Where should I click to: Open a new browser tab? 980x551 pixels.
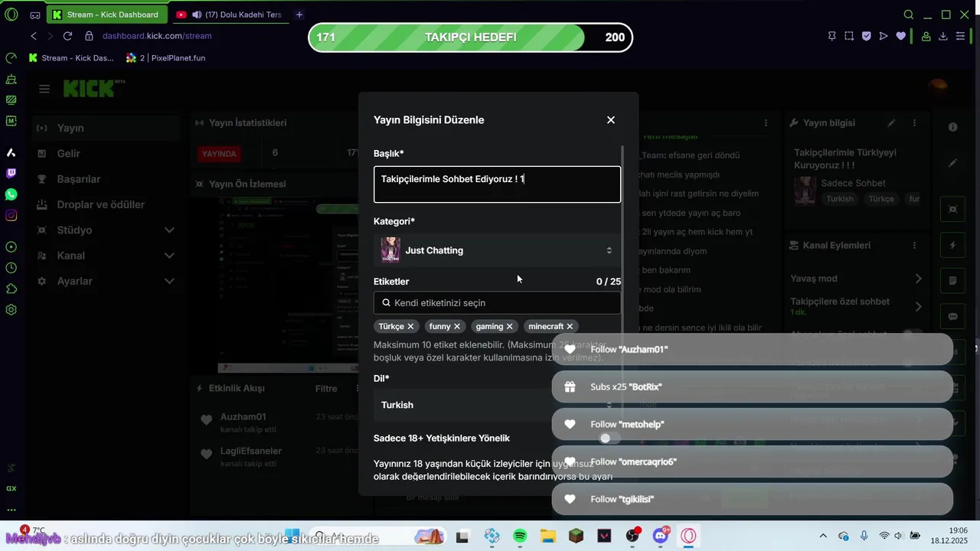(x=299, y=15)
